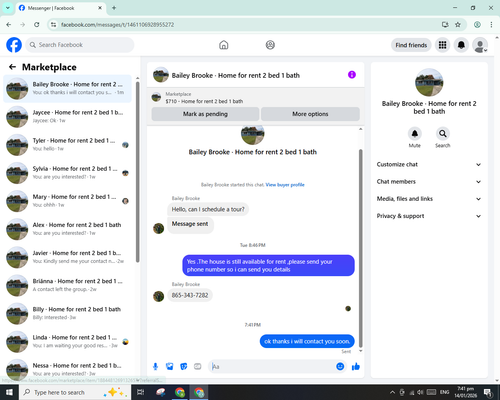Send a thumbs-up like
The width and height of the screenshot is (500, 400).
click(356, 367)
